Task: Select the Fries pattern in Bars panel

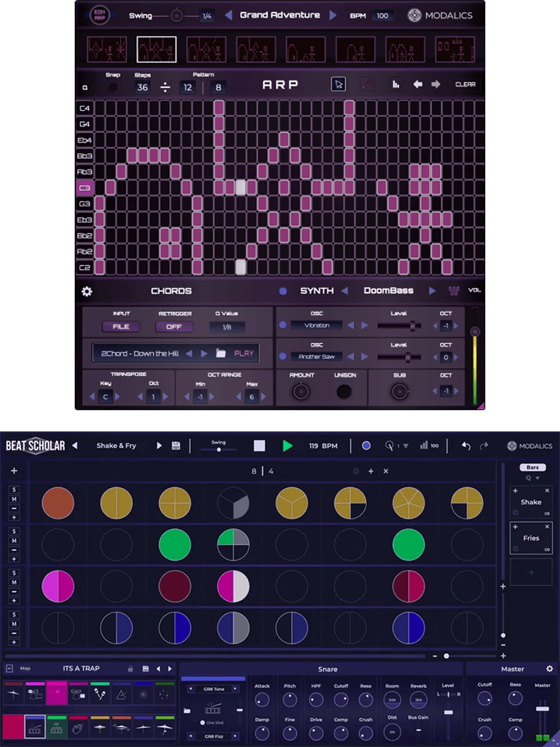Action: pos(531,538)
